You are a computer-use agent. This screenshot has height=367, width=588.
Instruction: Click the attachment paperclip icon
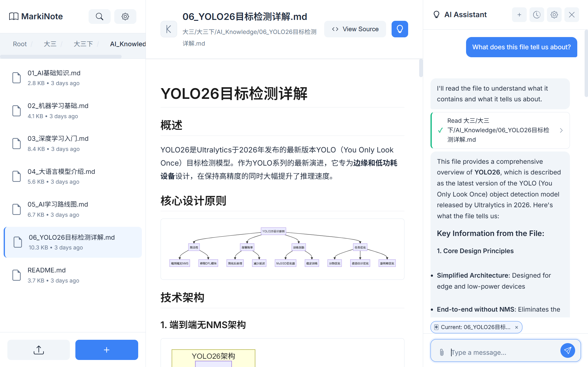click(442, 352)
